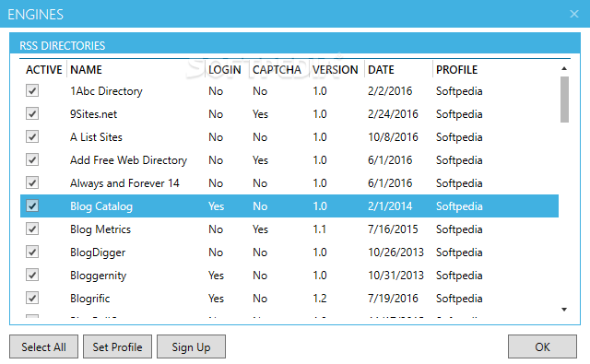590x364 pixels.
Task: Click the 7/19/2016 date cell
Action: (393, 299)
